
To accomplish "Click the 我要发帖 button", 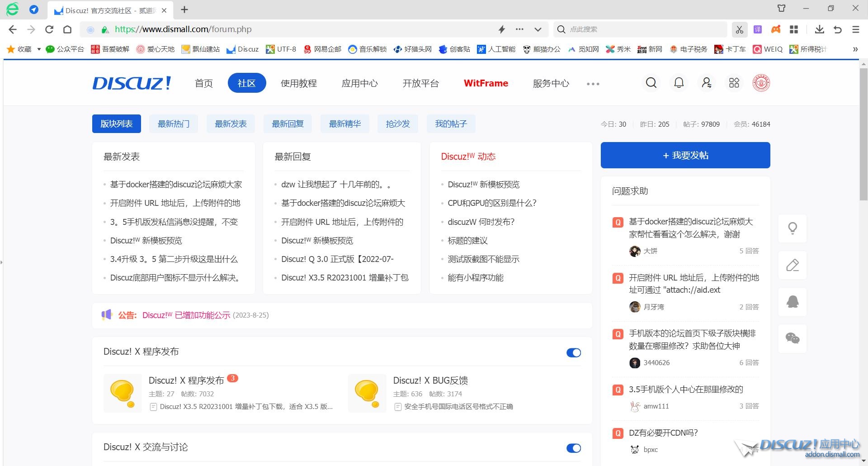I will coord(685,155).
